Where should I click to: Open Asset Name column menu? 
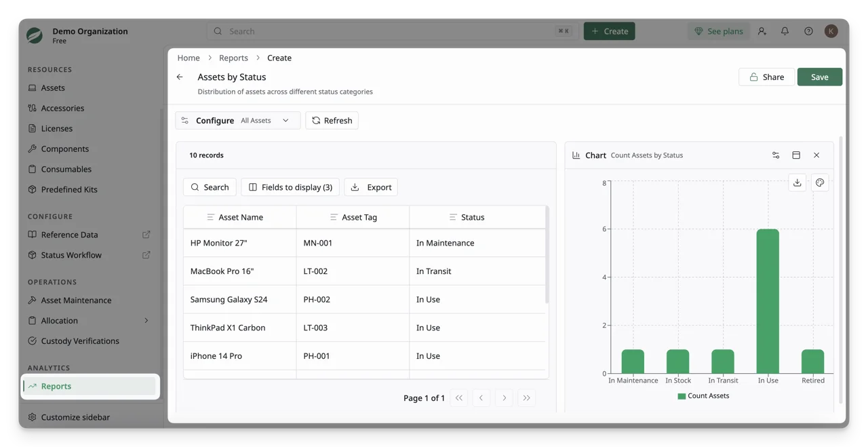point(210,217)
